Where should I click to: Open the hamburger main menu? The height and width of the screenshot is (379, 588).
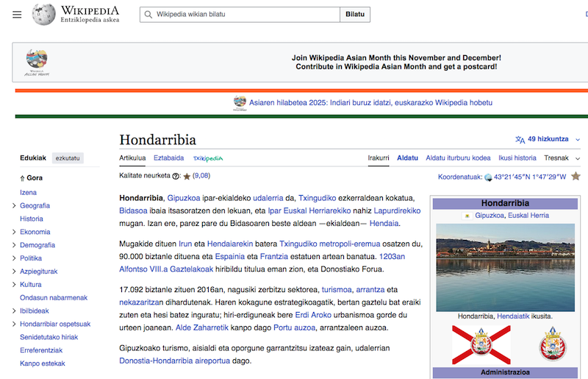[17, 15]
